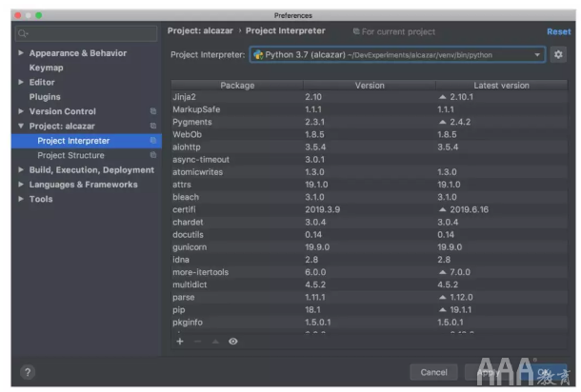Select Project Interpreter tree item
581x392 pixels.
[87, 141]
